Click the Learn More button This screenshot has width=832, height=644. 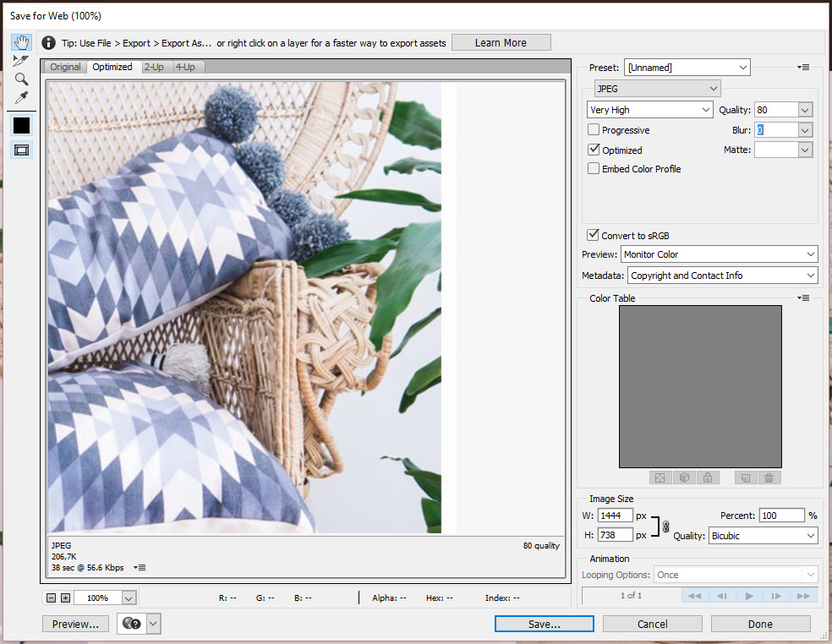pos(501,42)
